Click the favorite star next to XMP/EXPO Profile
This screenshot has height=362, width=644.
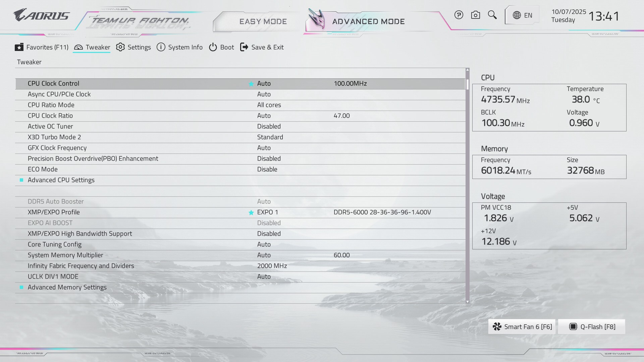point(251,213)
